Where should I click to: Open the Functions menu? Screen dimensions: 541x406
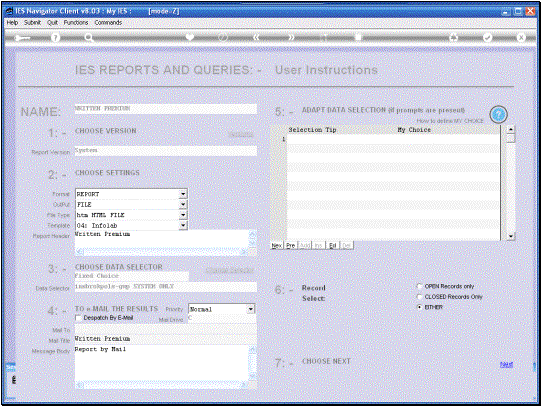pos(76,22)
